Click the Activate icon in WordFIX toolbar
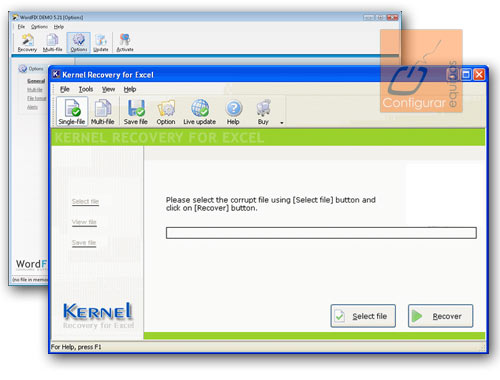Viewport: 500px width, 380px height. coord(125,43)
